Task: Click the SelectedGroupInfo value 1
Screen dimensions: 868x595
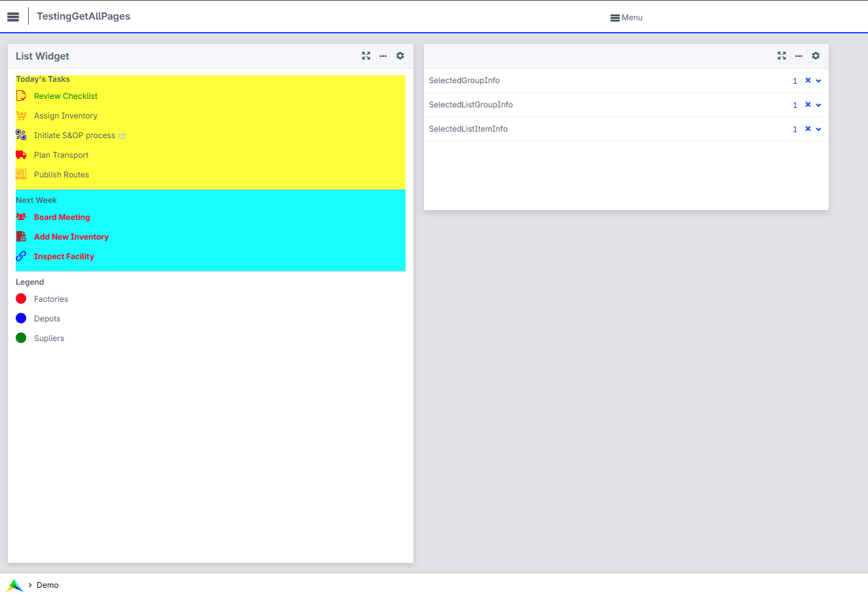Action: pos(795,81)
